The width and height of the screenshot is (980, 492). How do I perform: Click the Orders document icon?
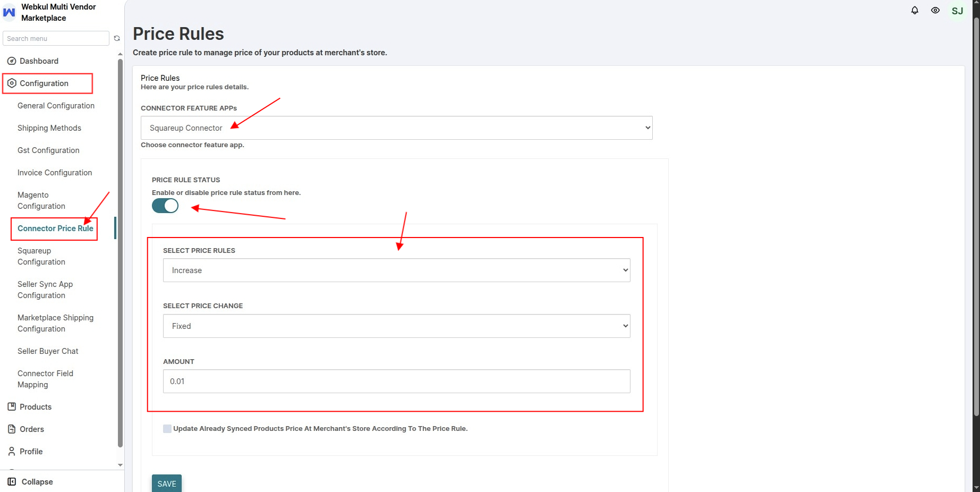click(x=12, y=429)
